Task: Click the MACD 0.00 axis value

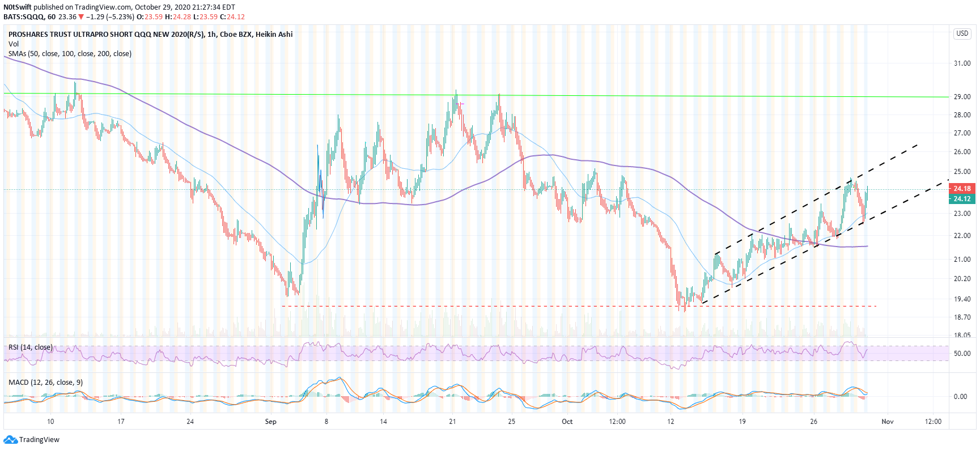Action: pyautogui.click(x=960, y=397)
